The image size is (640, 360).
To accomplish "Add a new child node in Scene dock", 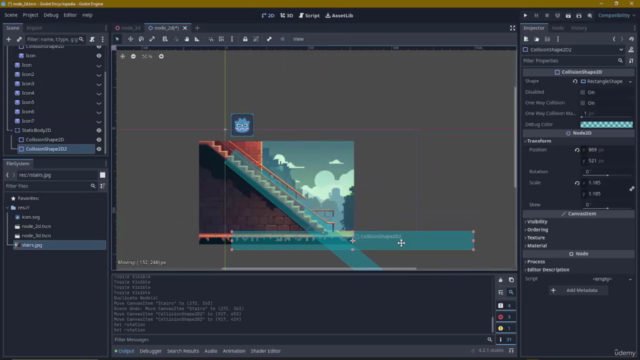I will (x=9, y=39).
